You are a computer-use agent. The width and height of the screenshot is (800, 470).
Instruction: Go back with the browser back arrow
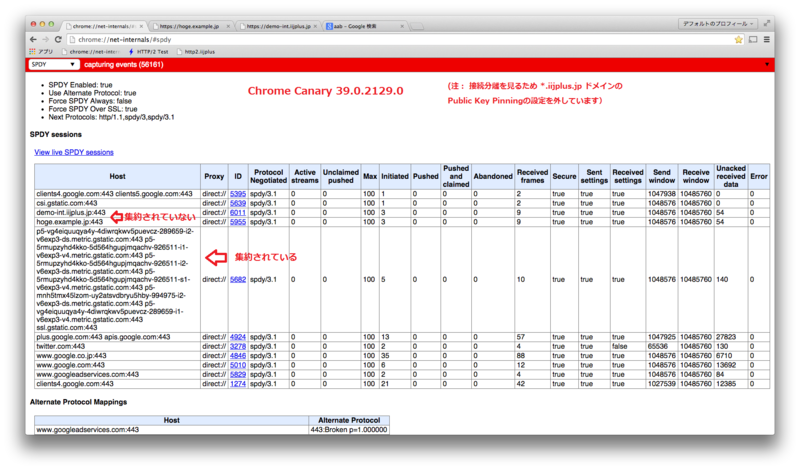[x=33, y=39]
